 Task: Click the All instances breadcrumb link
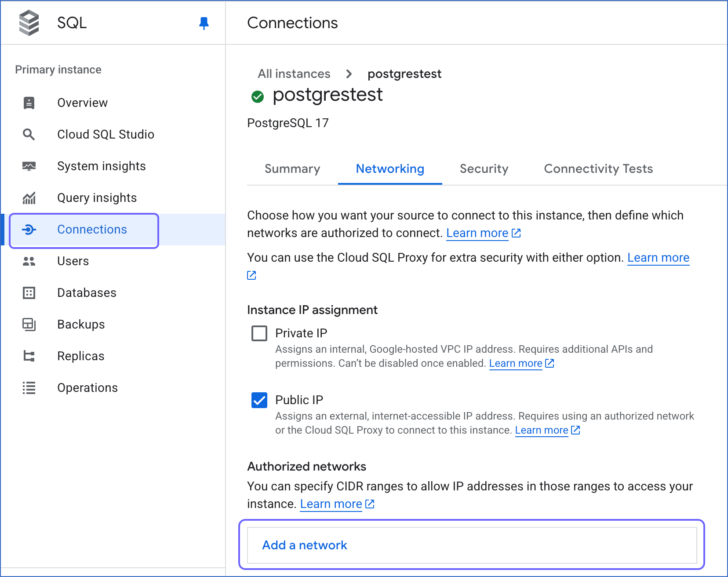pos(294,74)
